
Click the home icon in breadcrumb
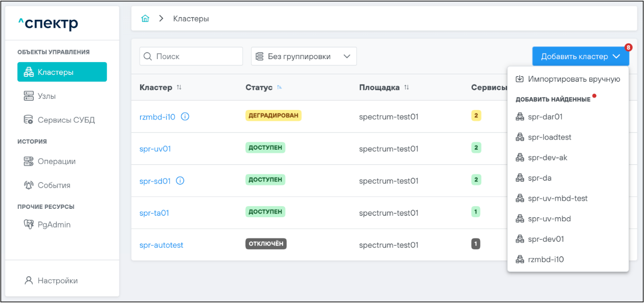[145, 19]
